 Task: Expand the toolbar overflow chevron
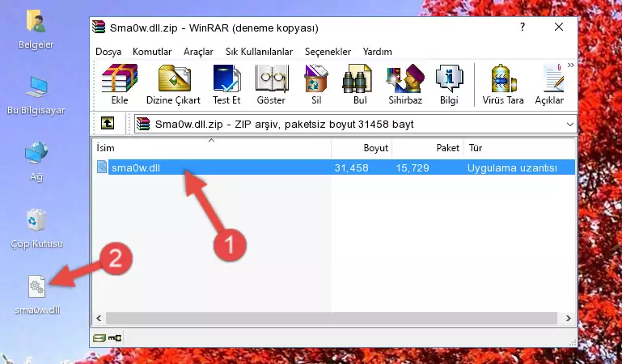tap(571, 65)
